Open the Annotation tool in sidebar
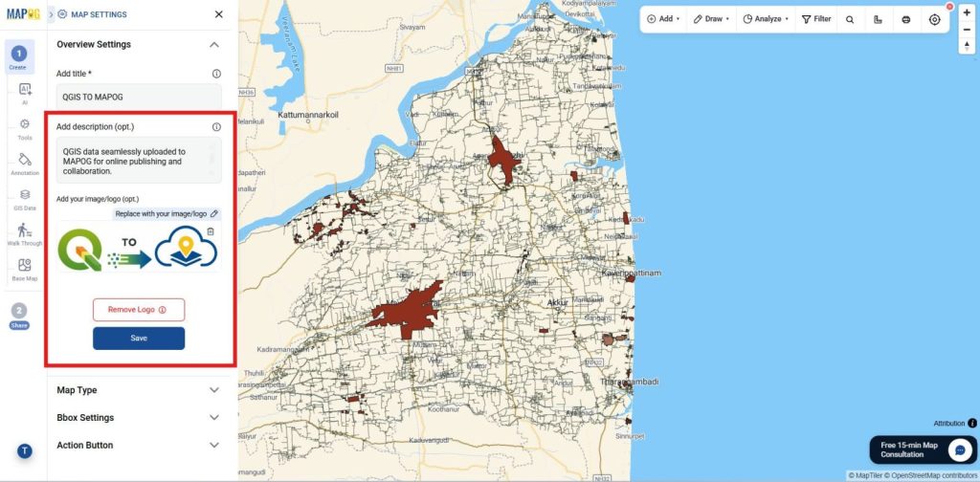This screenshot has height=482, width=980. coord(25,164)
